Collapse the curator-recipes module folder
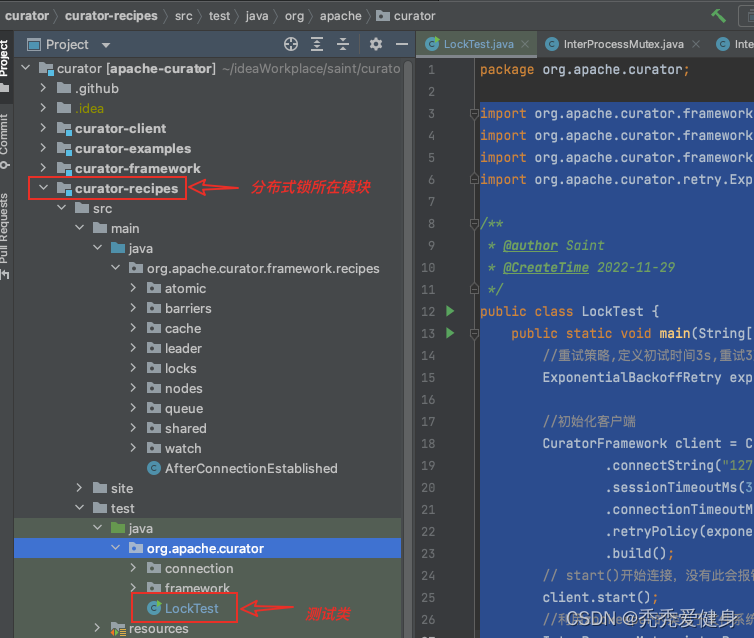 [x=43, y=188]
